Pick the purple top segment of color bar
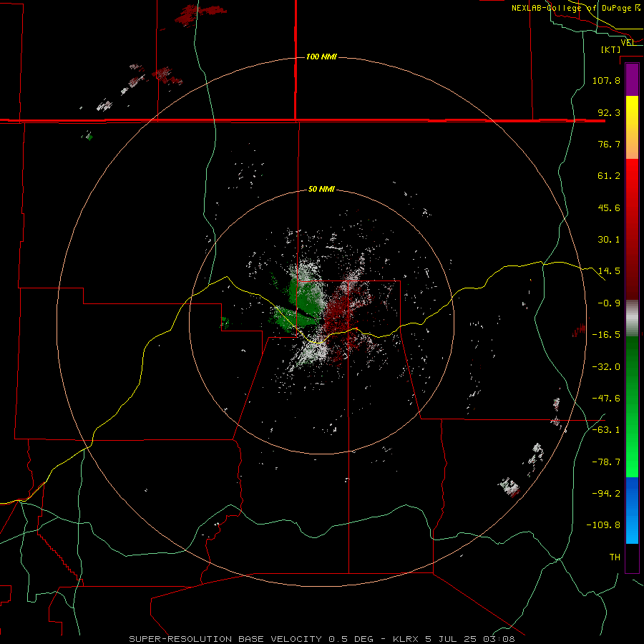Screen dimensions: 644x644 tap(632, 79)
